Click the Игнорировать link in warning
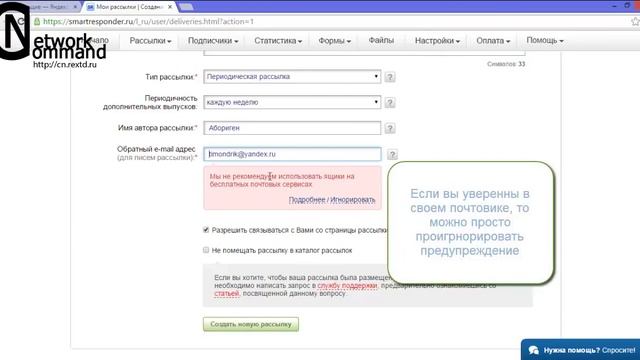This screenshot has height=360, width=640. [x=352, y=200]
